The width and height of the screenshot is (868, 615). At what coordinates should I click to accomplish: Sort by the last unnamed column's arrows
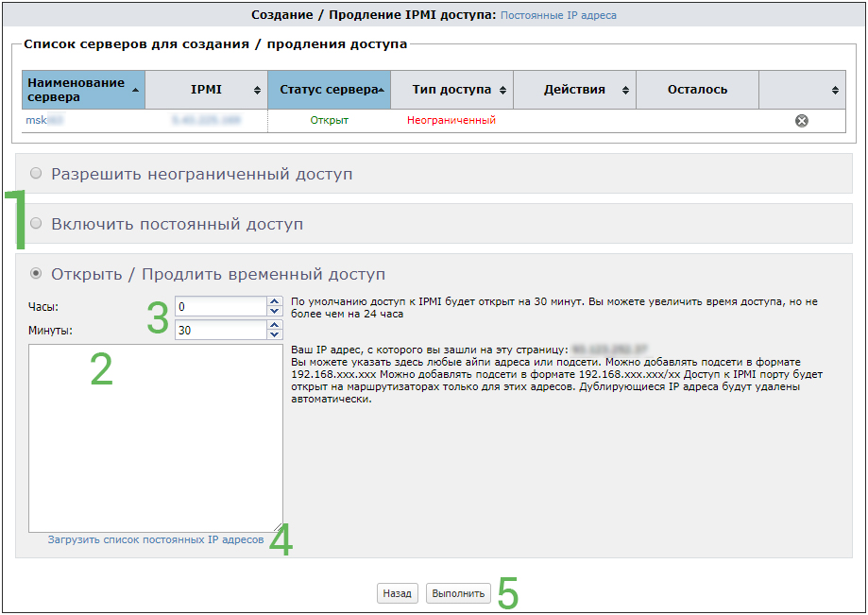coord(835,91)
